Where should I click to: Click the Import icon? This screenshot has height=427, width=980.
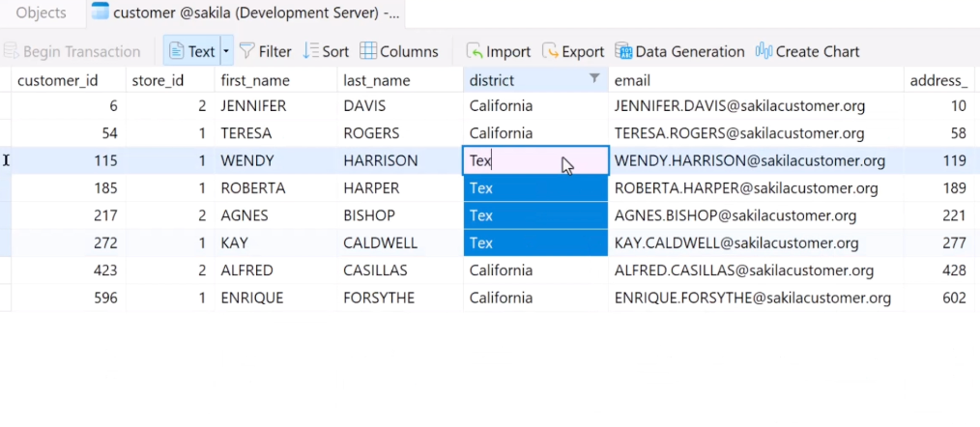[x=475, y=51]
